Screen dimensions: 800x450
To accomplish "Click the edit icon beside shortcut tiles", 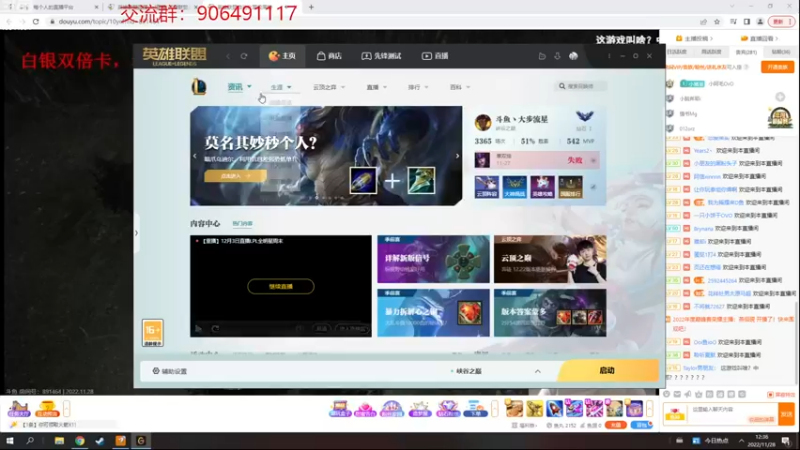I will click(x=593, y=187).
